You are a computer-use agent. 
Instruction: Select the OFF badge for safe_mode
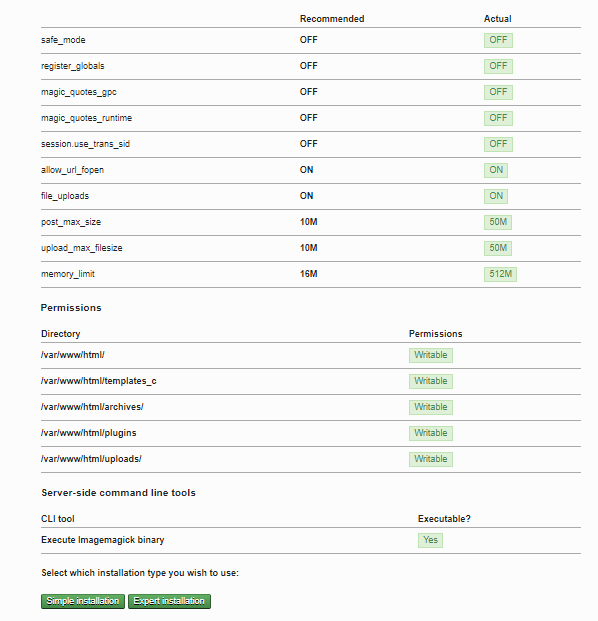[498, 40]
